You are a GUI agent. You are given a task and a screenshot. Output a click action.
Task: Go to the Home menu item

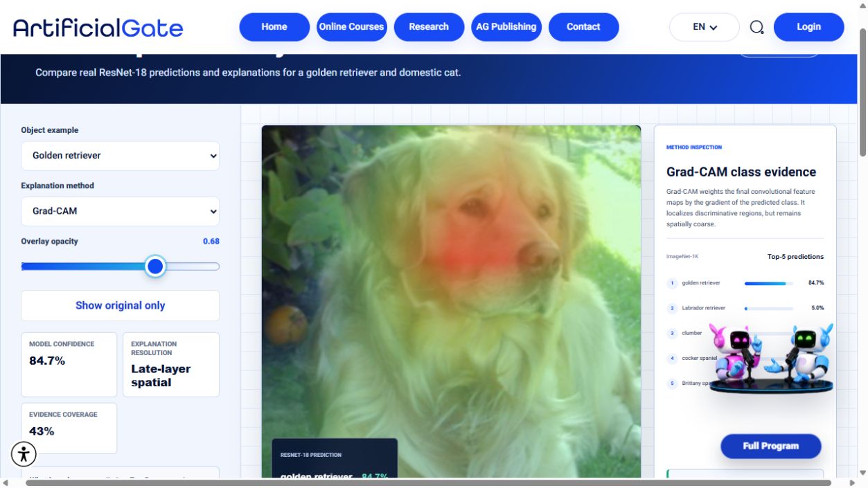pyautogui.click(x=274, y=27)
